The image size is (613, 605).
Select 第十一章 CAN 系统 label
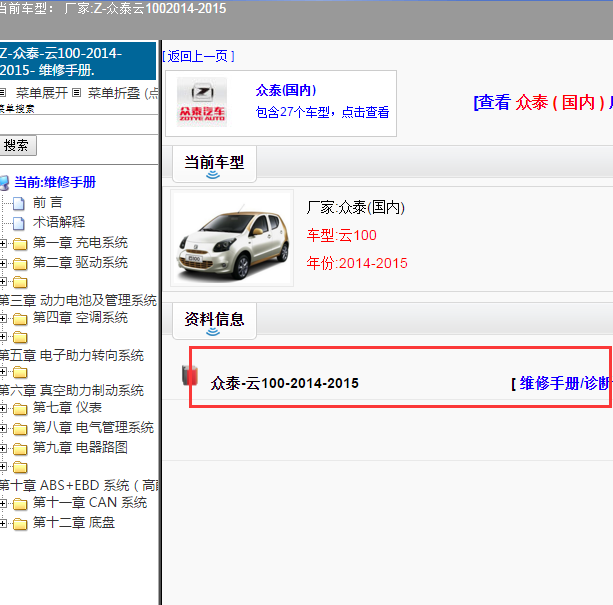[x=90, y=502]
